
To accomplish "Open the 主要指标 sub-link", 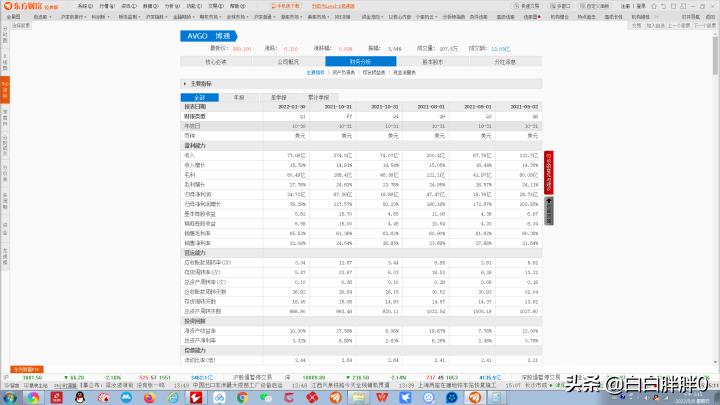I will (315, 73).
